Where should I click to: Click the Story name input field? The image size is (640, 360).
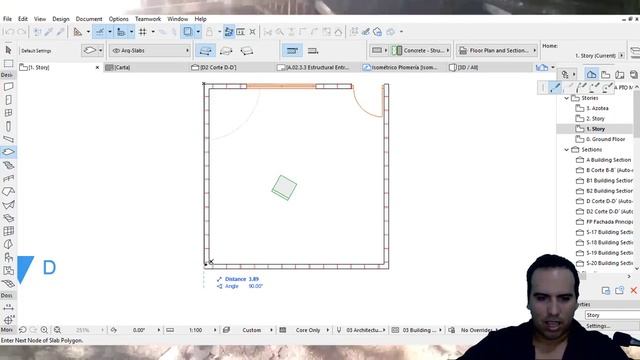click(x=612, y=315)
